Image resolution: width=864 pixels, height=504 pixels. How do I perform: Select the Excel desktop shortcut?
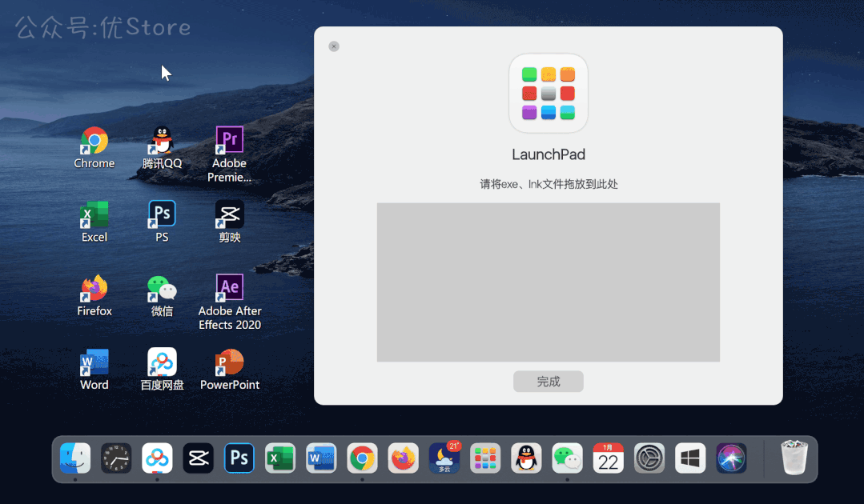[94, 222]
